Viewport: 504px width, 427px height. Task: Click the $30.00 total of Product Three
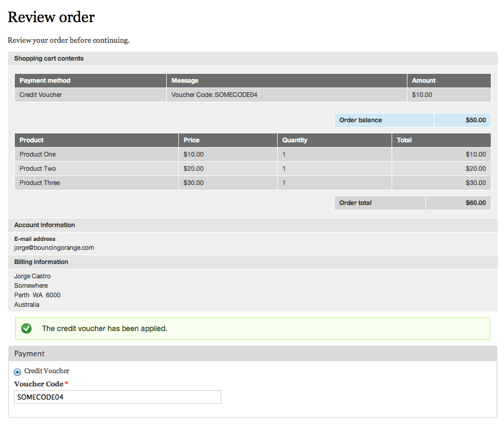[476, 183]
